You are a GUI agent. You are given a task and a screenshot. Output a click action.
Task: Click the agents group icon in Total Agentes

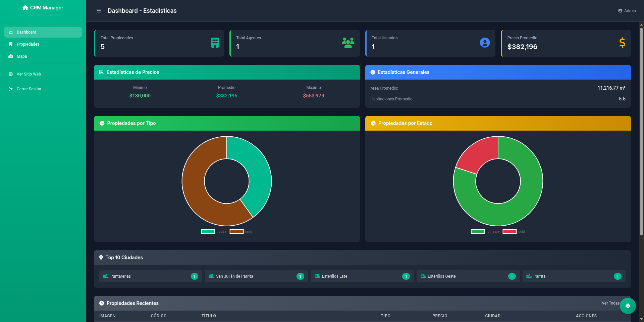pyautogui.click(x=348, y=43)
